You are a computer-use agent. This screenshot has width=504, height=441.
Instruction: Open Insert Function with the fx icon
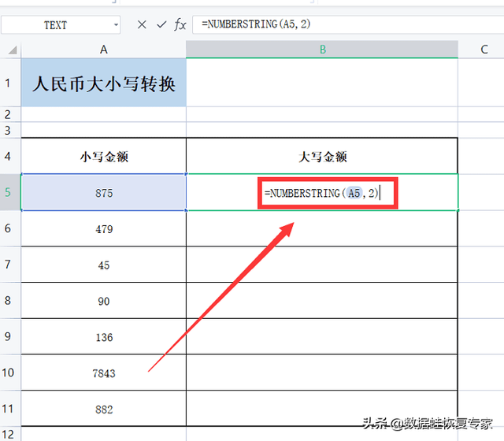point(180,24)
